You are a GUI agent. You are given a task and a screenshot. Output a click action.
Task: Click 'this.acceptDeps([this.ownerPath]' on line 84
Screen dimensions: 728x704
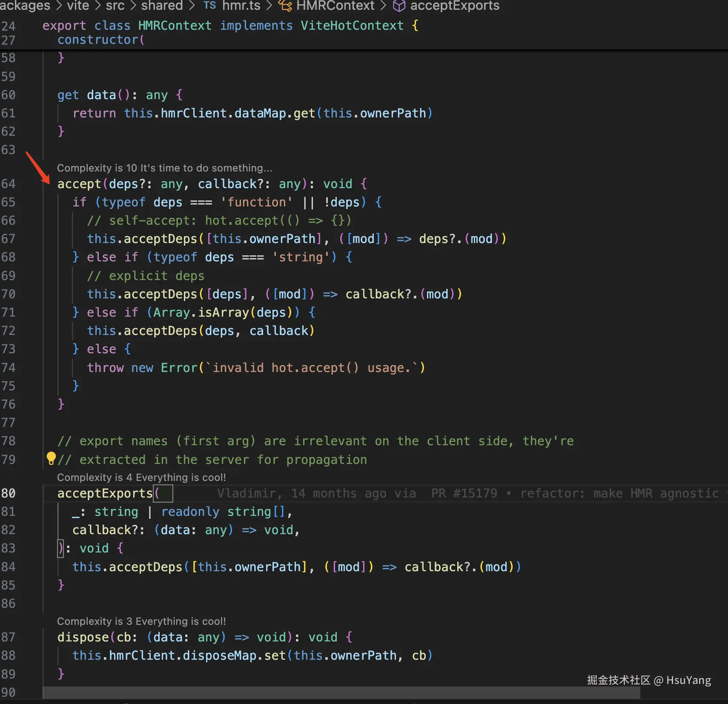click(297, 567)
